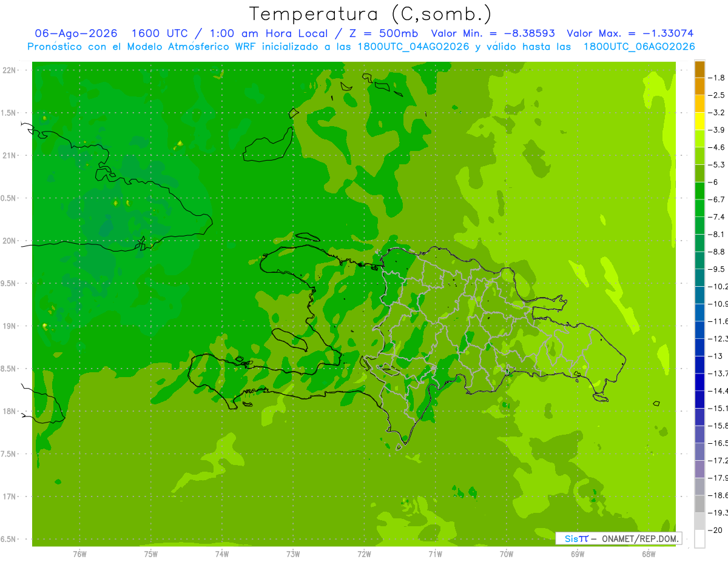Viewport: 728px width, 562px height.
Task: Click the "76W" longitude label
Action: point(79,554)
